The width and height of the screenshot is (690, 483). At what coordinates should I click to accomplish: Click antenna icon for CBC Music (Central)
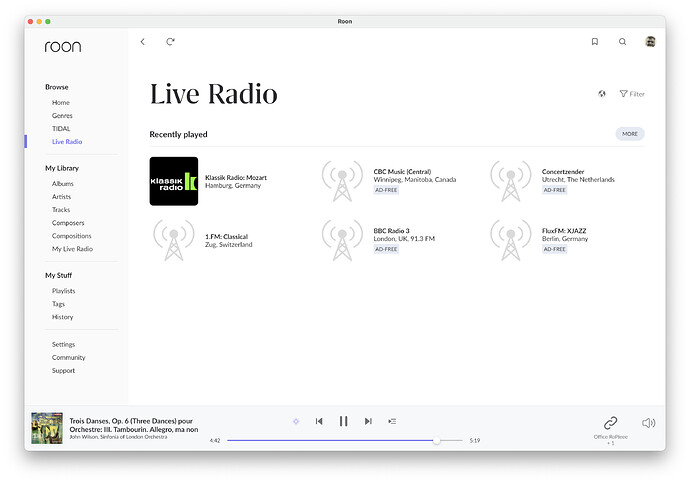pos(342,181)
